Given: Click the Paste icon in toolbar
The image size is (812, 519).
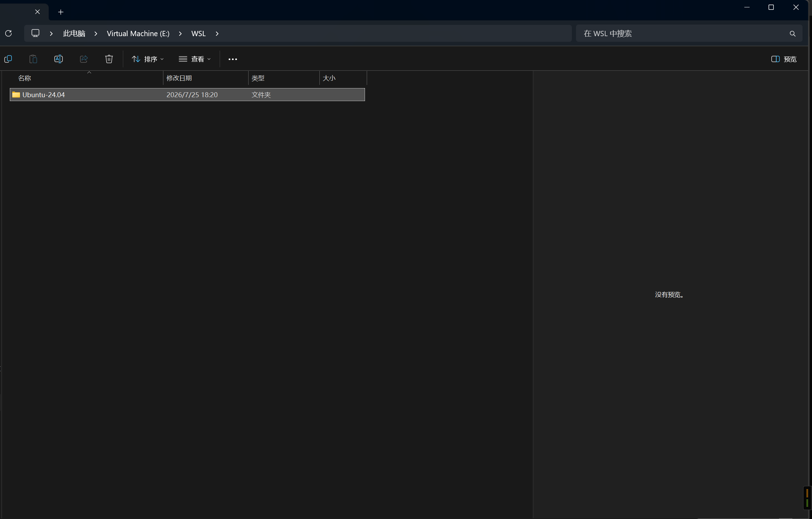Looking at the screenshot, I should pos(33,59).
